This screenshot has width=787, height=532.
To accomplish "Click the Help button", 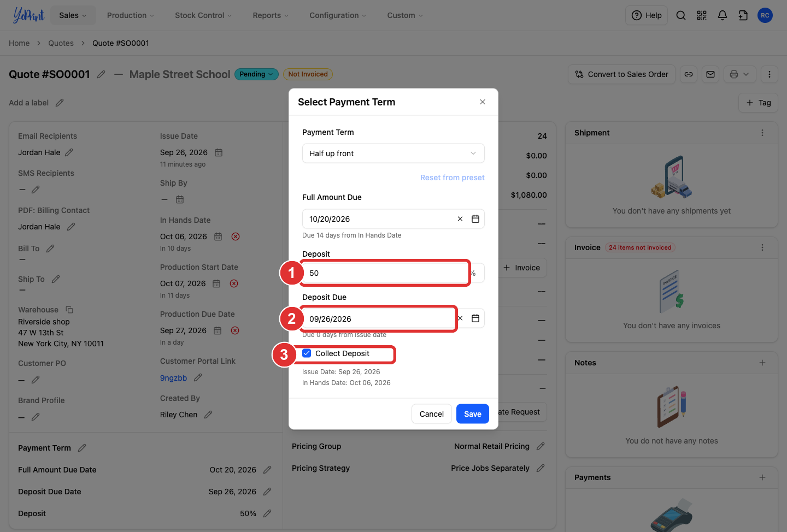I will 647,15.
